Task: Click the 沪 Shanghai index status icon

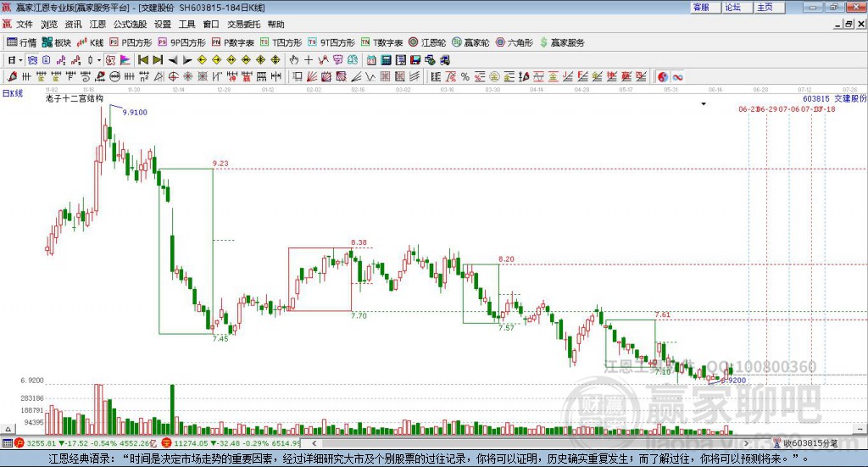Action: pos(19,443)
